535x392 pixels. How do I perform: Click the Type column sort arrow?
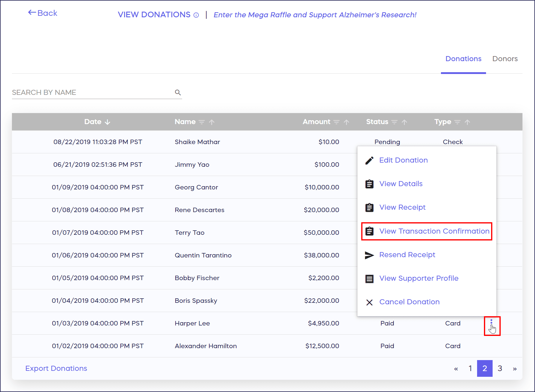pos(468,122)
